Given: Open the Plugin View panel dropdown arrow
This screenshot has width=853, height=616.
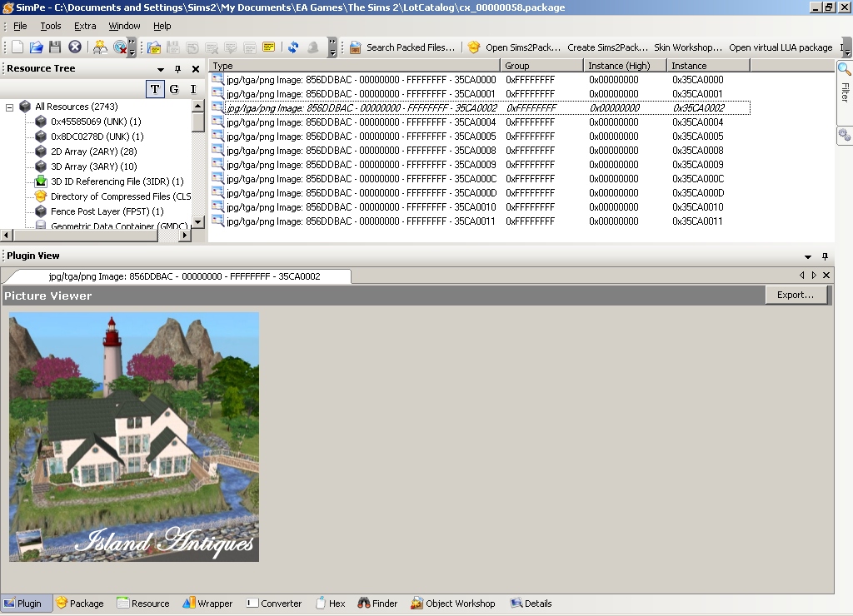Looking at the screenshot, I should click(x=807, y=256).
